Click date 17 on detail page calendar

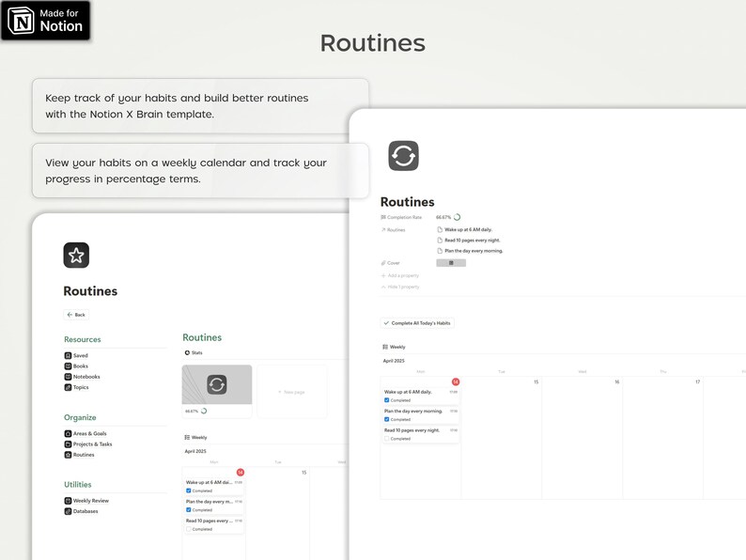pyautogui.click(x=698, y=381)
